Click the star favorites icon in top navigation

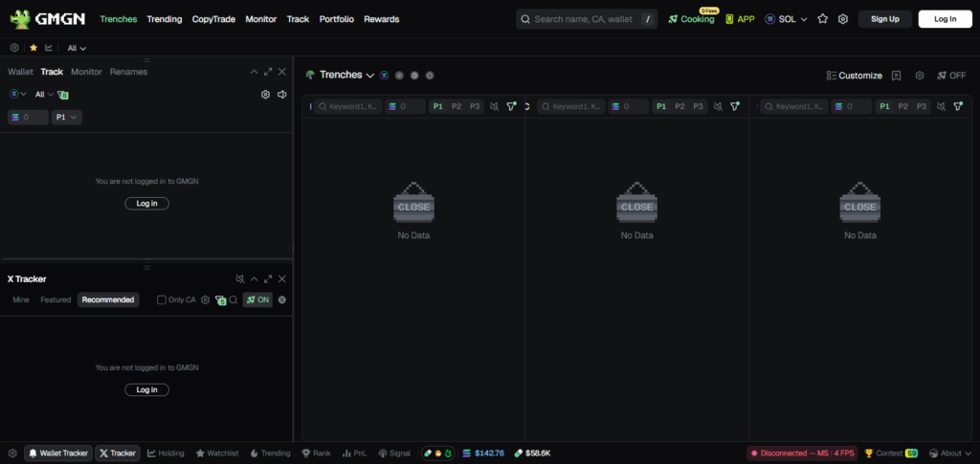pos(822,19)
